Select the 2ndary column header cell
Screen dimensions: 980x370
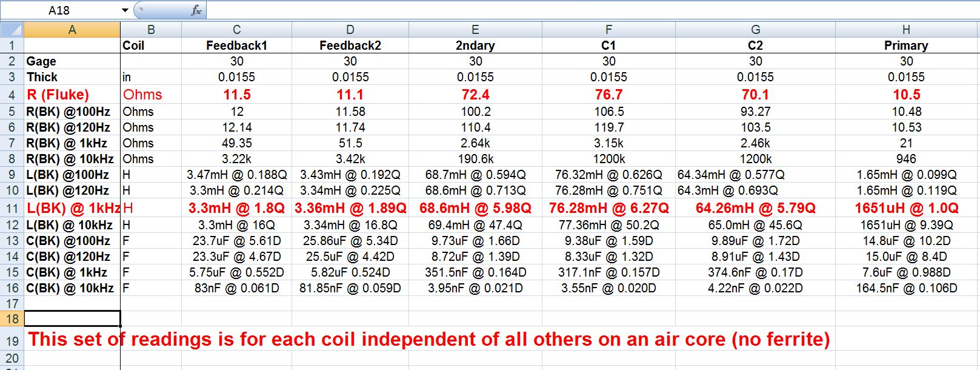click(475, 45)
